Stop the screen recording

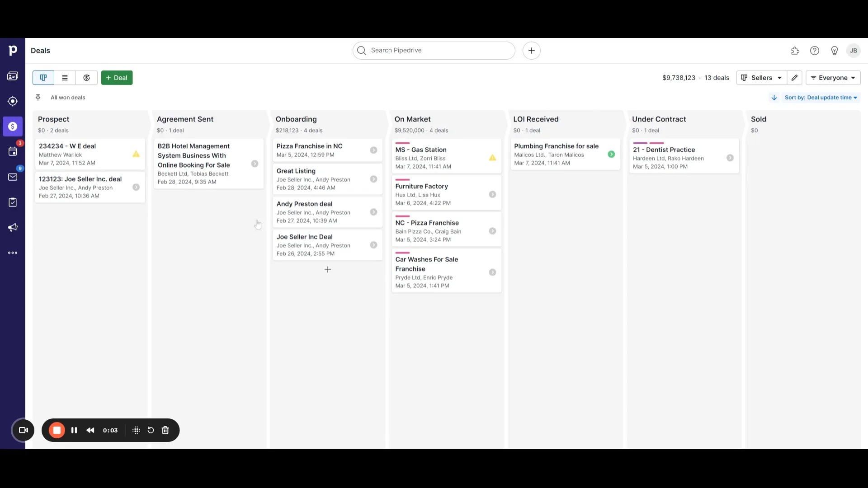[x=57, y=430]
